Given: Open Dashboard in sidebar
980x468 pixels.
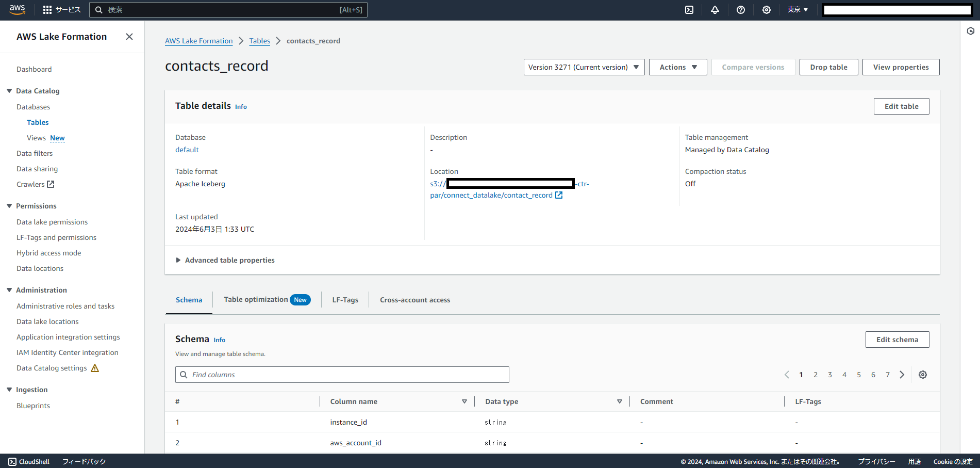Looking at the screenshot, I should pyautogui.click(x=34, y=69).
